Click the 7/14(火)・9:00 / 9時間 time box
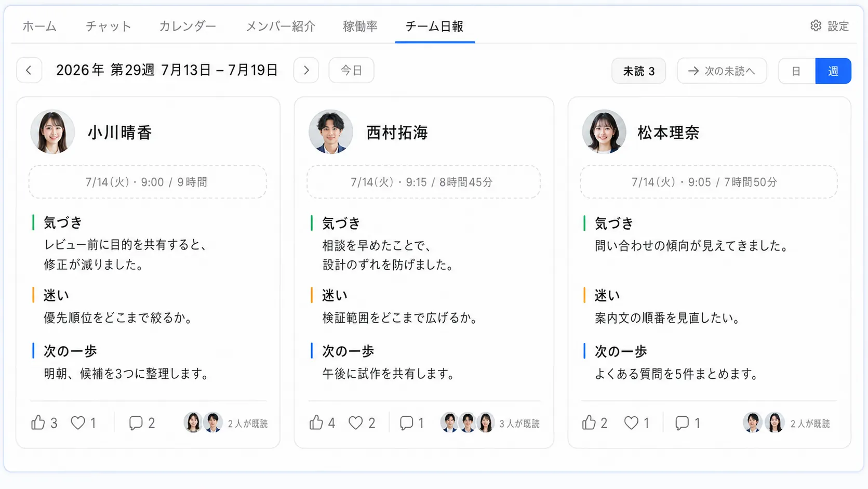The height and width of the screenshot is (489, 868). tap(148, 182)
